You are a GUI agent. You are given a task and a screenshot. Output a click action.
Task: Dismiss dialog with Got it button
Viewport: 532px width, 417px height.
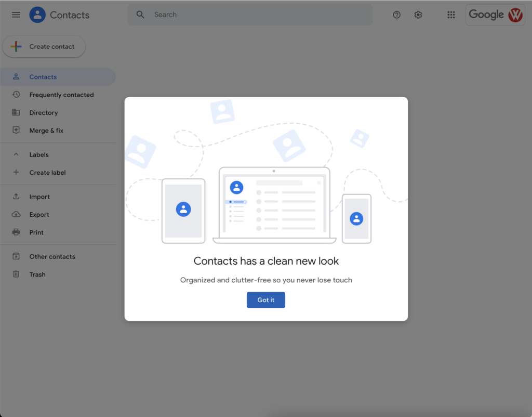(x=265, y=300)
